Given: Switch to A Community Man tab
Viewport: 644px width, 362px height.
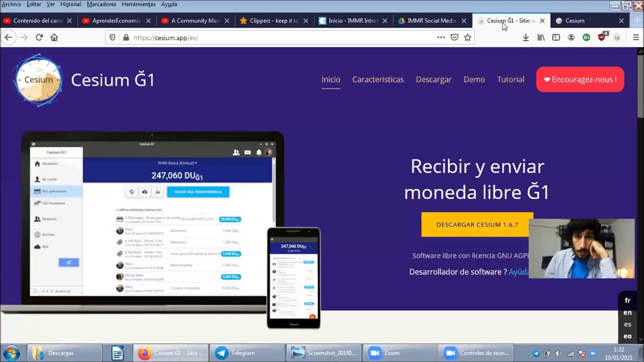Looking at the screenshot, I should [x=195, y=21].
